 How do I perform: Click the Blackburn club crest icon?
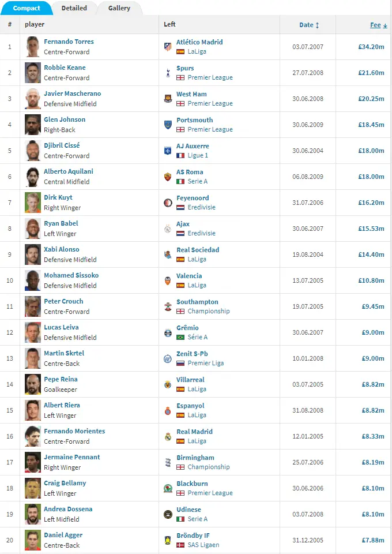[x=168, y=488]
